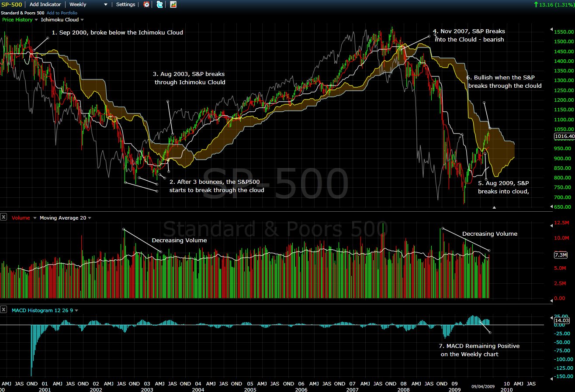This screenshot has width=575, height=392.
Task: Click the green up-arrow price change icon
Action: tap(536, 4)
